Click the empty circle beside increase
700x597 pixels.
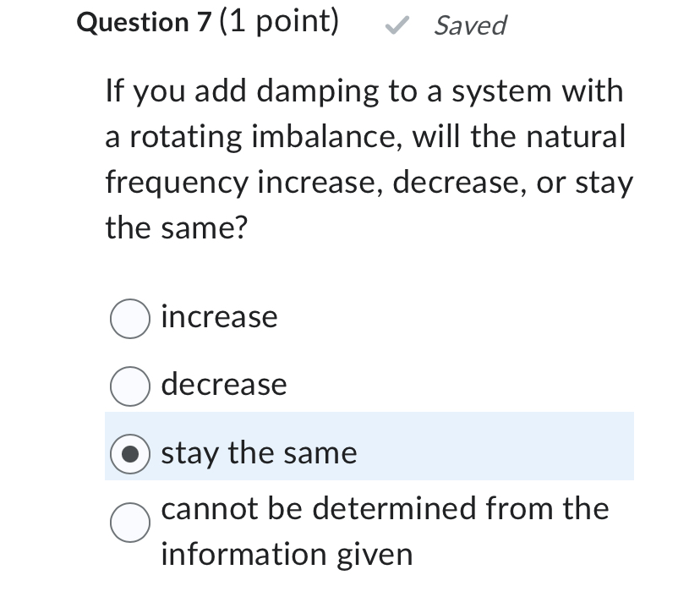tap(129, 318)
